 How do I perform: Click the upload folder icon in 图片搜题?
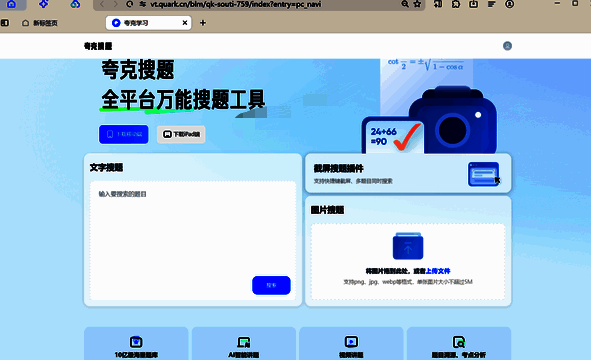pyautogui.click(x=408, y=246)
